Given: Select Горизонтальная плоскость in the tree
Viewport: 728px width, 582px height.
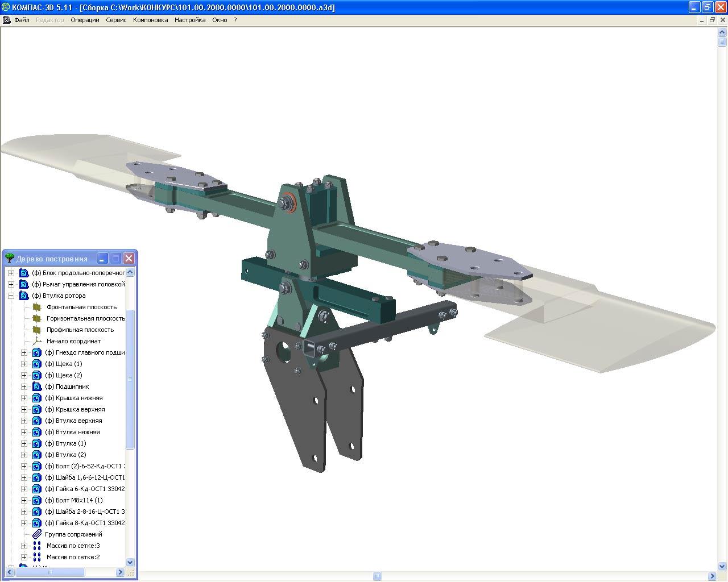Looking at the screenshot, I should tap(85, 318).
